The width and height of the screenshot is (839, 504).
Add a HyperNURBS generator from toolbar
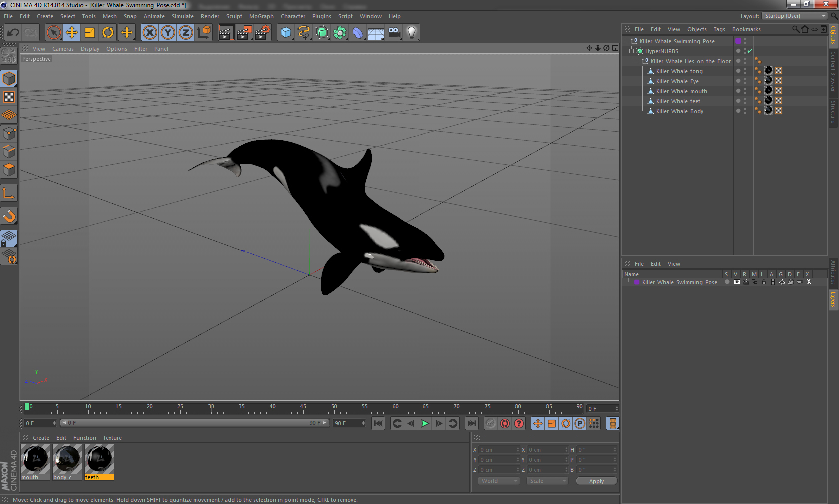click(322, 33)
